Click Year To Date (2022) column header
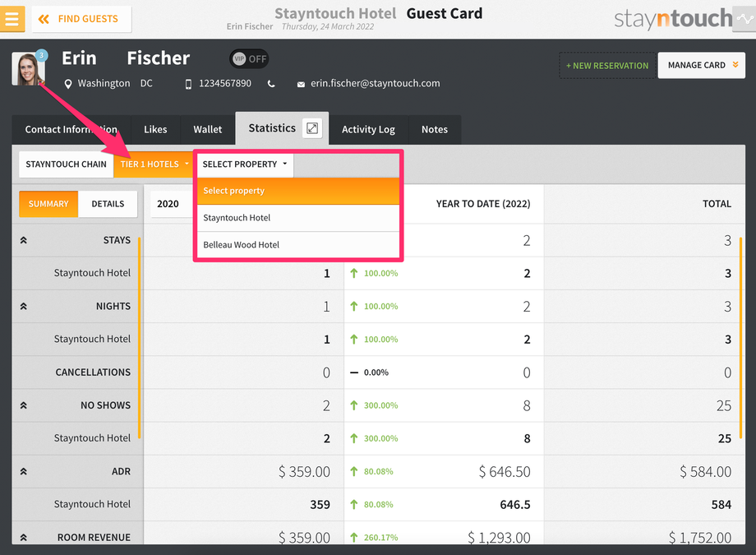The width and height of the screenshot is (756, 555). [483, 204]
